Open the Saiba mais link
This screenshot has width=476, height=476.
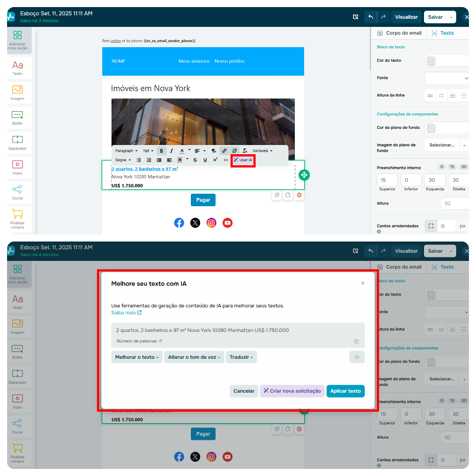click(125, 312)
